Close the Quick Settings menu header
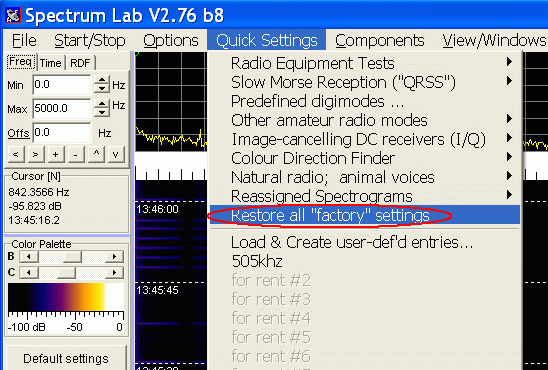The image size is (548, 370). pyautogui.click(x=267, y=41)
